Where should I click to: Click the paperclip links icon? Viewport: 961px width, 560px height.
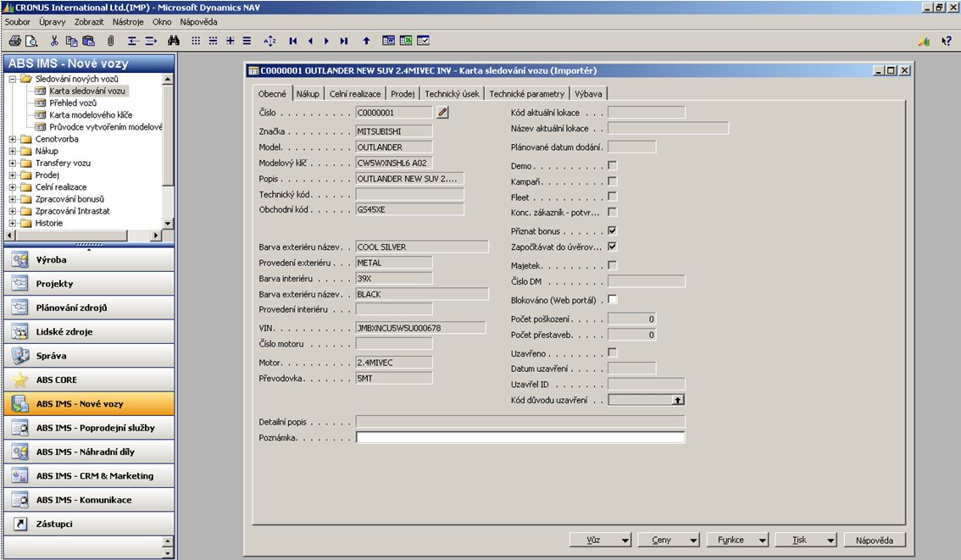point(110,41)
